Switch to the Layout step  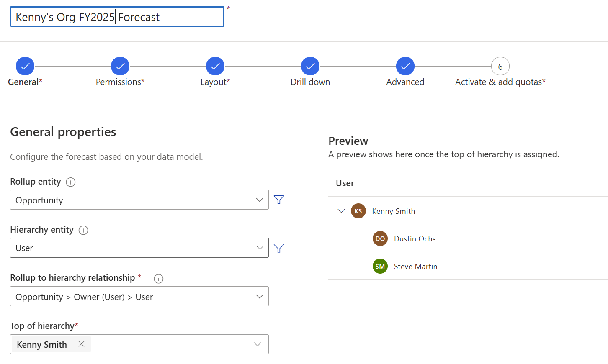click(215, 66)
